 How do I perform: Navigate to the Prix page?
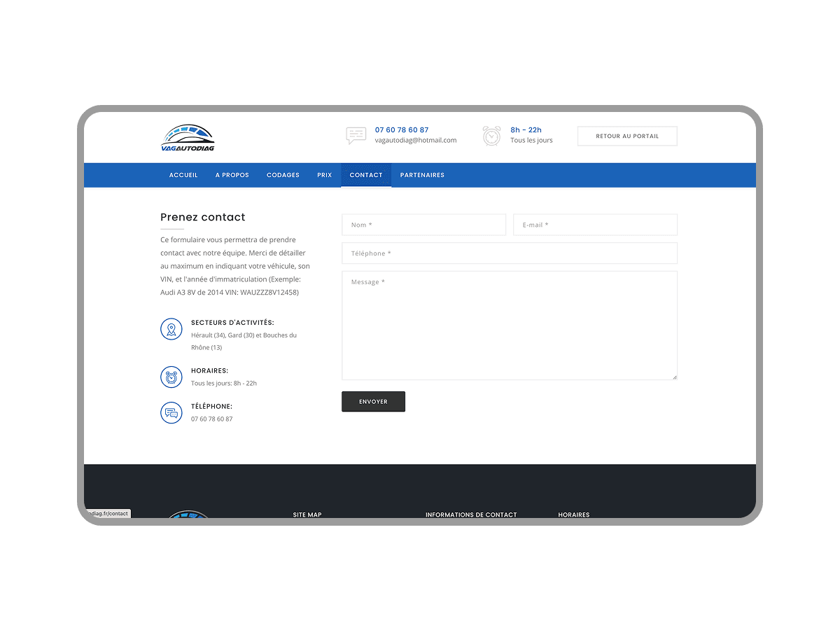[x=324, y=175]
